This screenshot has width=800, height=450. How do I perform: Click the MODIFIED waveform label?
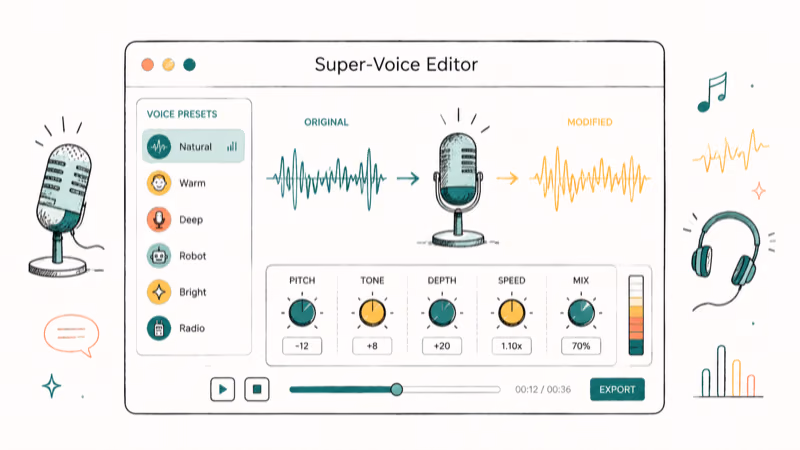pos(590,122)
